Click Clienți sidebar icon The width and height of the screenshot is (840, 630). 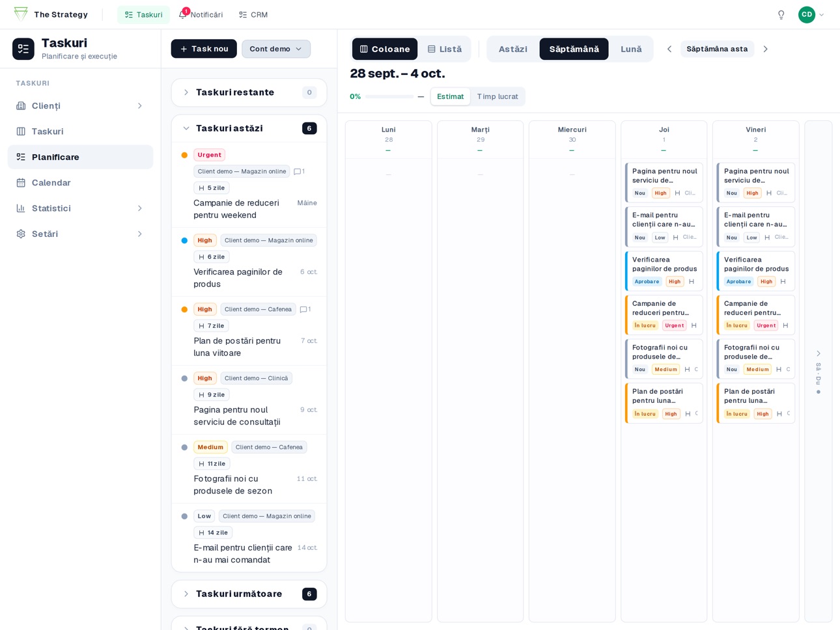coord(21,106)
